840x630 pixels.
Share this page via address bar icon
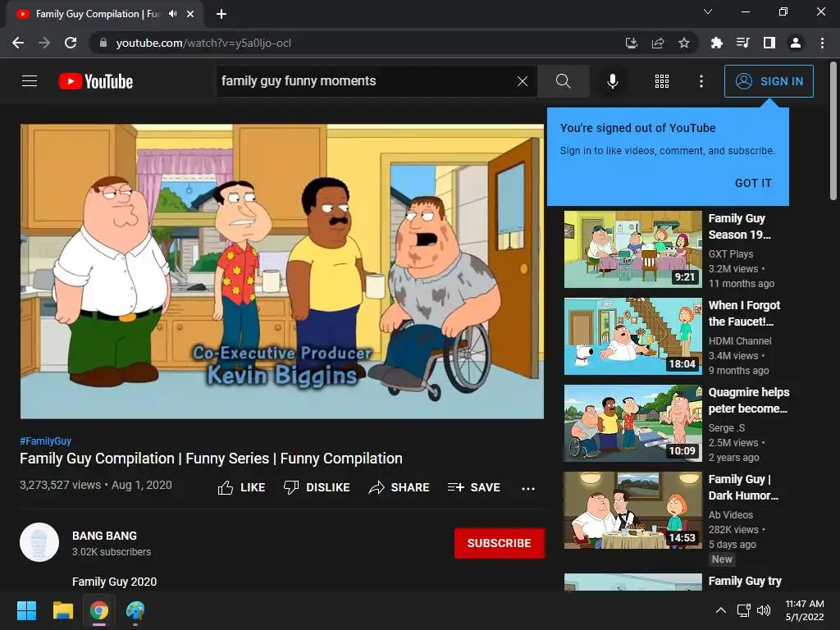click(658, 43)
